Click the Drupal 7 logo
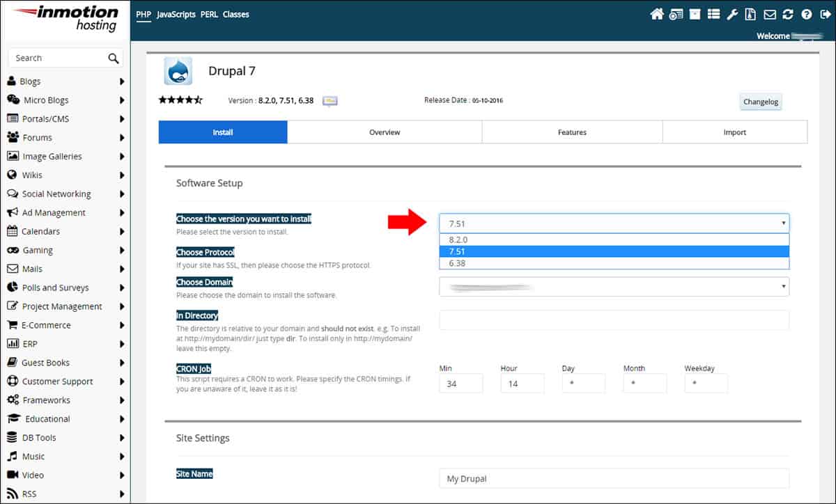The height and width of the screenshot is (504, 836). point(178,71)
